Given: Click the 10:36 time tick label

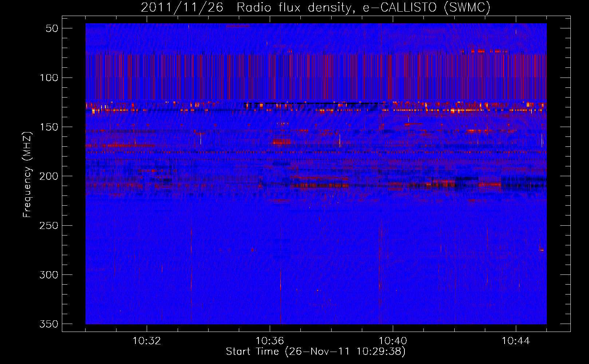Looking at the screenshot, I should pos(270,341).
